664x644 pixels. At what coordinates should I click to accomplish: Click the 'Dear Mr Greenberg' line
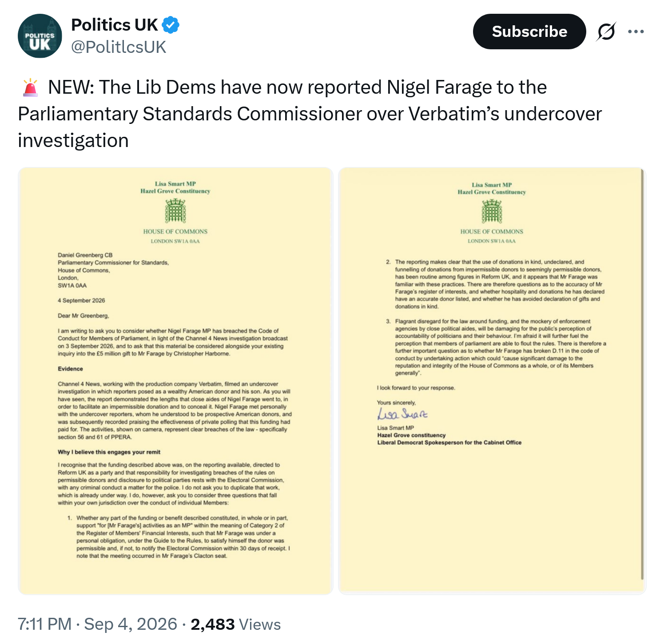click(x=83, y=316)
